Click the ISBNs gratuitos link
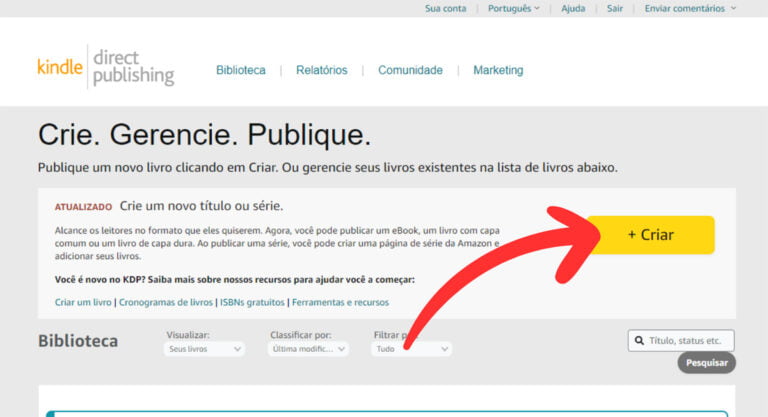768x417 pixels. (x=252, y=302)
